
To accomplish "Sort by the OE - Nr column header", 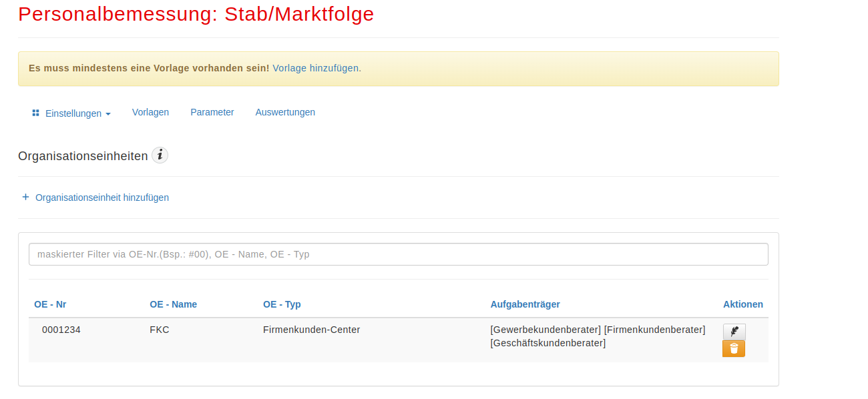I will tap(50, 304).
